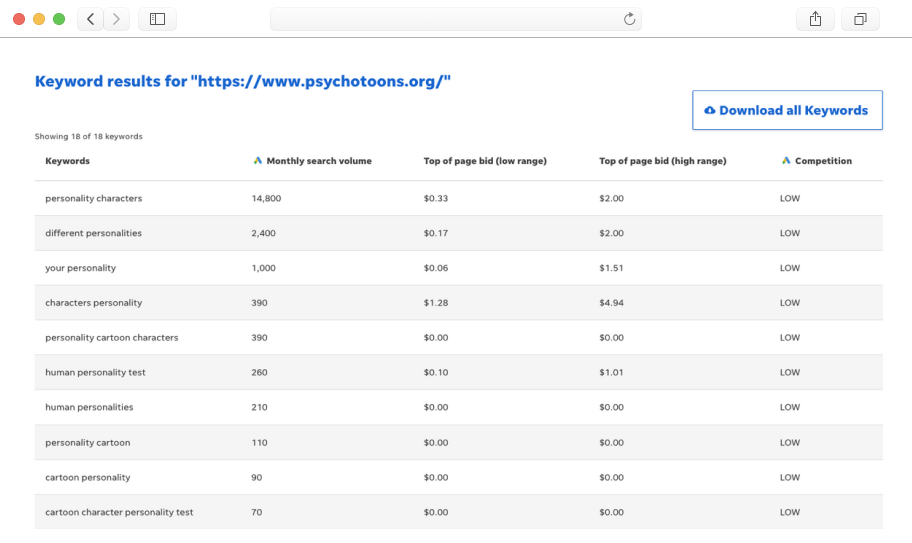Select the 'personality characters' keyword

(94, 198)
